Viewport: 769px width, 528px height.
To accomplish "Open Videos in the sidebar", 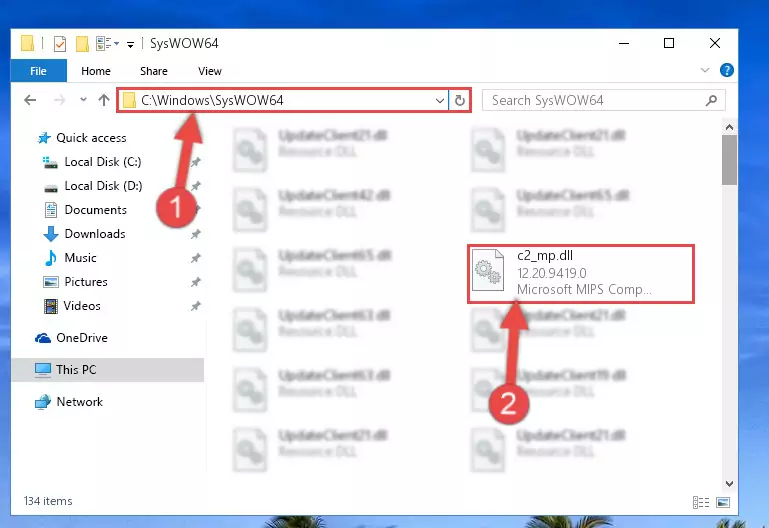I will [82, 306].
